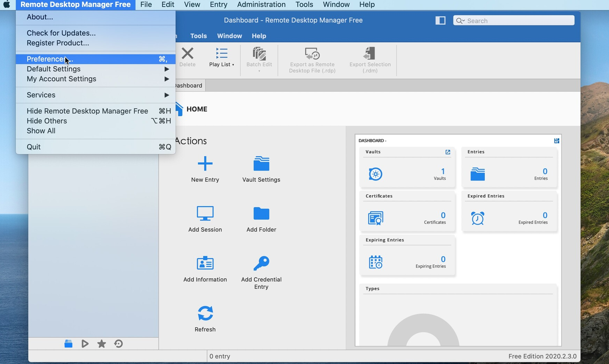Switch to the Tools ribbon tab
This screenshot has width=609, height=364.
tap(198, 36)
